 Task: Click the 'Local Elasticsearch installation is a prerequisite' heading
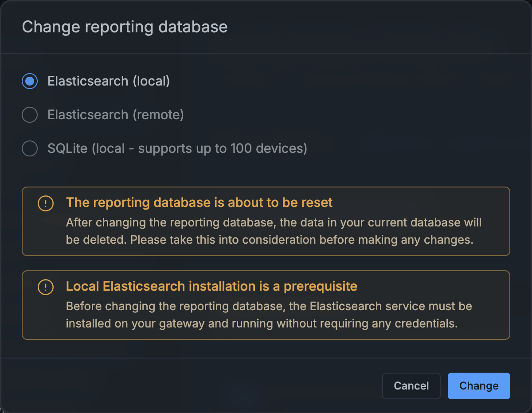point(211,286)
